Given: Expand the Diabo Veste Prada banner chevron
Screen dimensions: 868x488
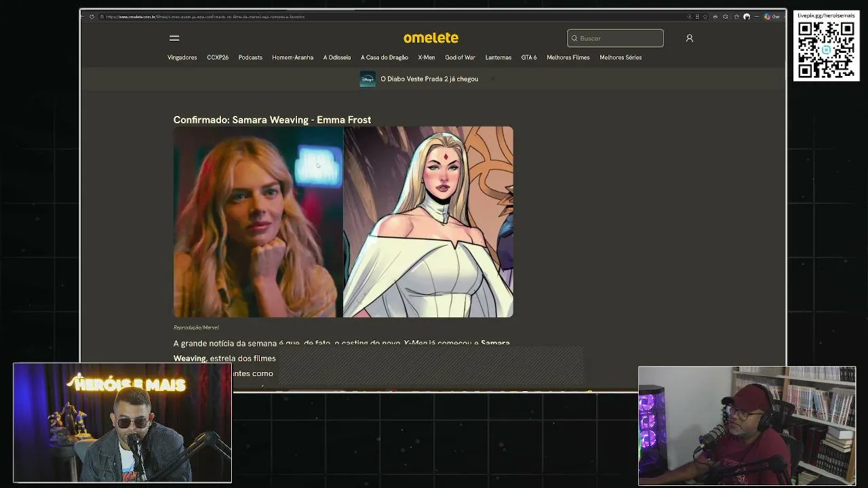Looking at the screenshot, I should coord(492,79).
